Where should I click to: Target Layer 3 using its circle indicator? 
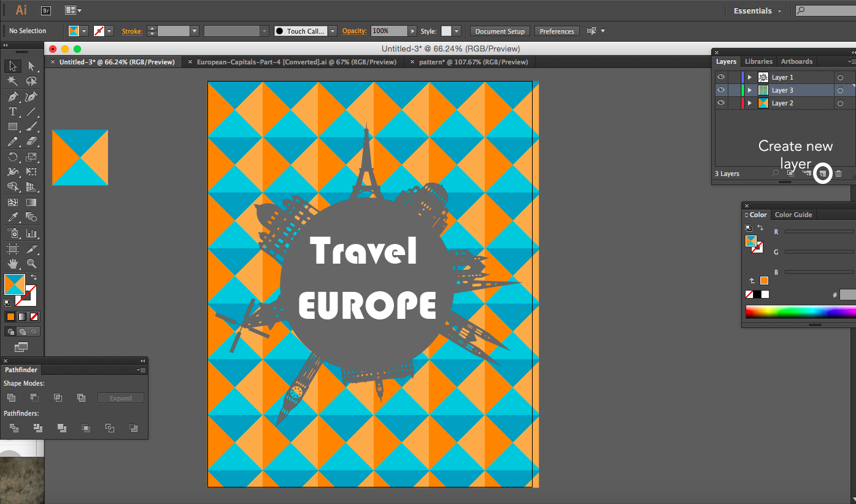(x=840, y=91)
